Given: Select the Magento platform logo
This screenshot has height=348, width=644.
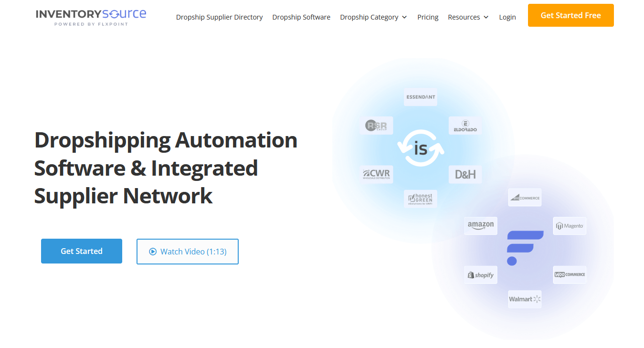Looking at the screenshot, I should (570, 226).
